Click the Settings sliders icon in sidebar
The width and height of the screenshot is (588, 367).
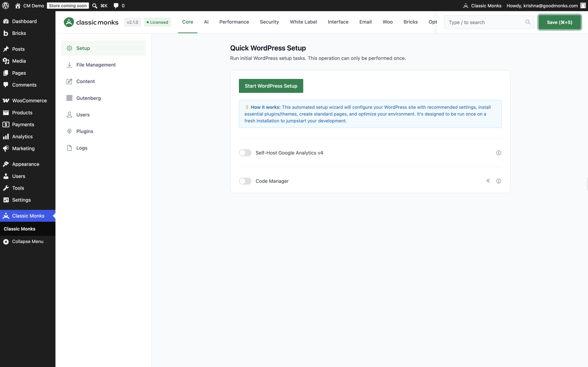(x=6, y=200)
